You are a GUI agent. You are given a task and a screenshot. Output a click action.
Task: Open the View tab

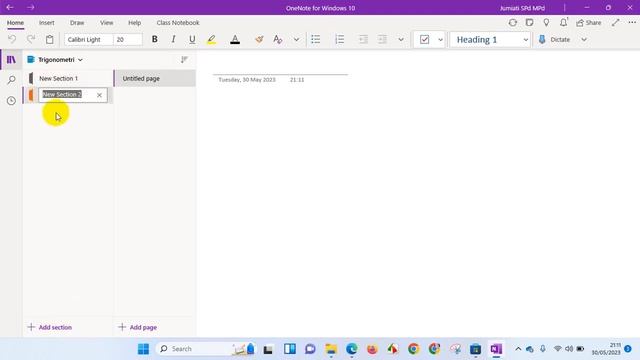tap(107, 23)
